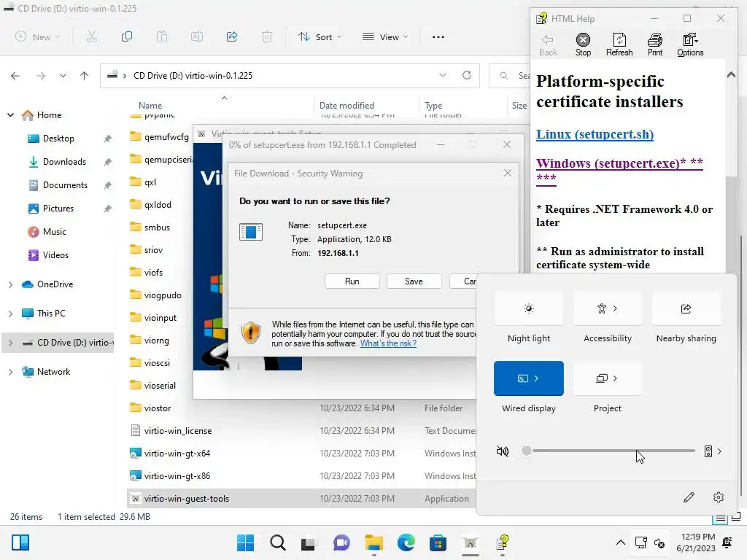The height and width of the screenshot is (560, 747).
Task: Click the volume slider in quick settings
Action: point(611,451)
